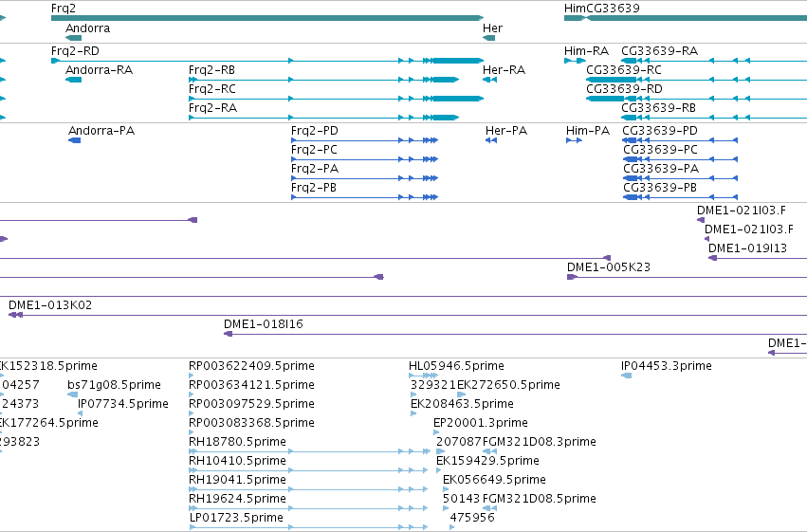The height and width of the screenshot is (532, 807).
Task: Click the Andorra-RA transcript label
Action: [99, 70]
